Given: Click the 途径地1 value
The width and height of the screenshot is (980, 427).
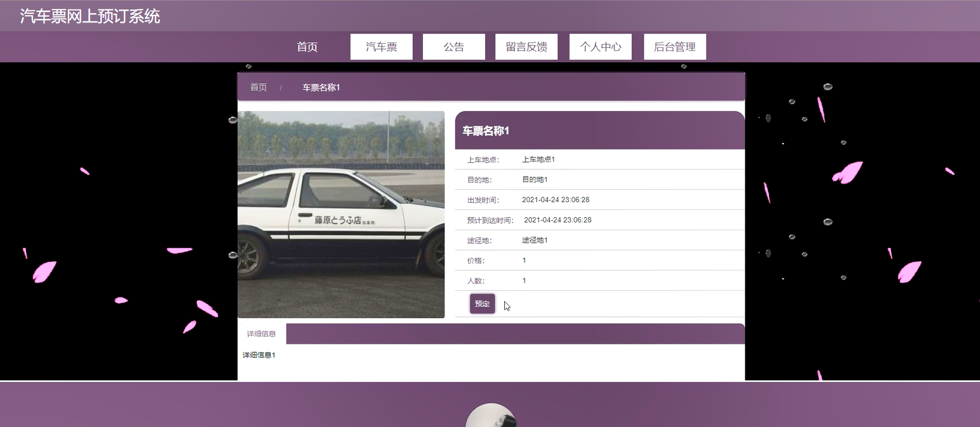Looking at the screenshot, I should 535,240.
